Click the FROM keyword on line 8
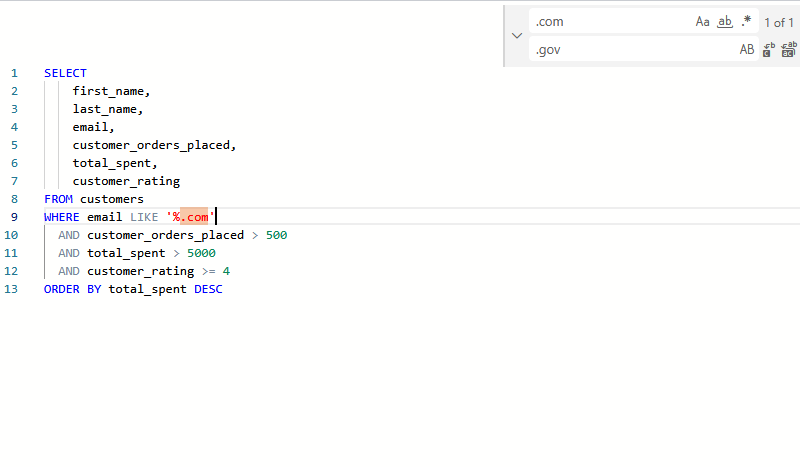800x467 pixels. tap(58, 199)
